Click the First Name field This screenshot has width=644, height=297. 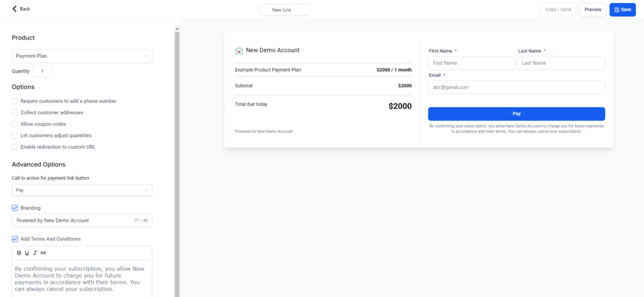pyautogui.click(x=472, y=63)
